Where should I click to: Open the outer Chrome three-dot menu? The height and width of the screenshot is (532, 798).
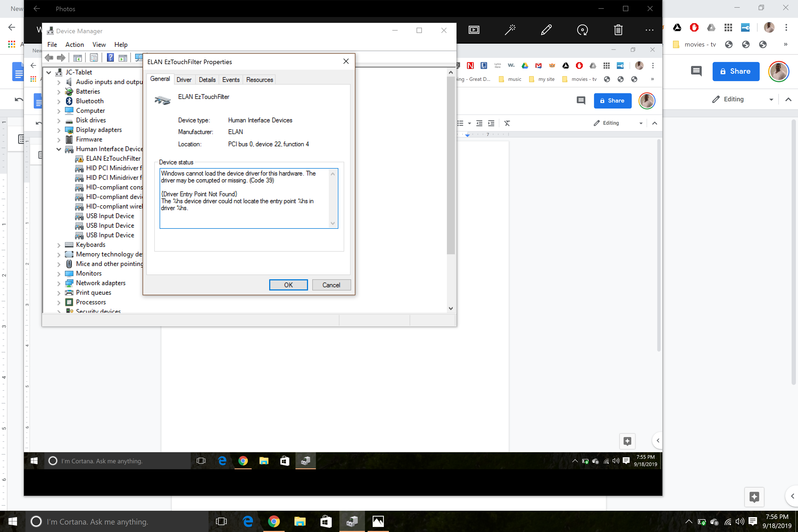point(786,27)
